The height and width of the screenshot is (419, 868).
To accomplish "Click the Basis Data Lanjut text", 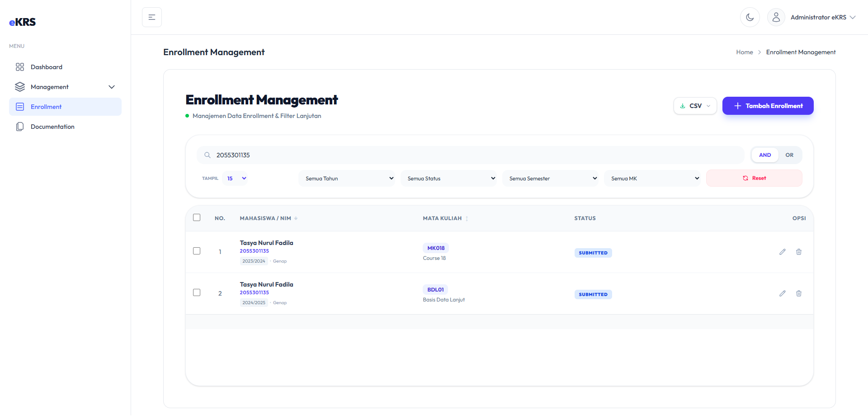I will [x=443, y=300].
